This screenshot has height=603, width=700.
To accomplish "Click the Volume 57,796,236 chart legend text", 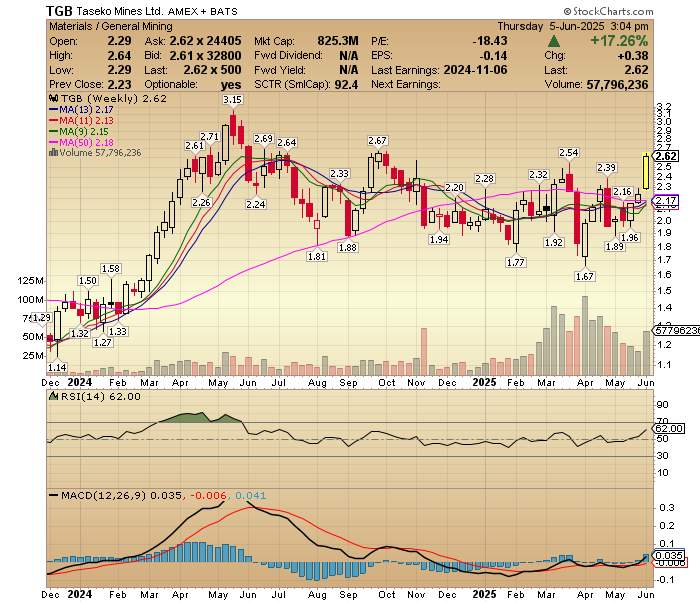I will pyautogui.click(x=100, y=153).
